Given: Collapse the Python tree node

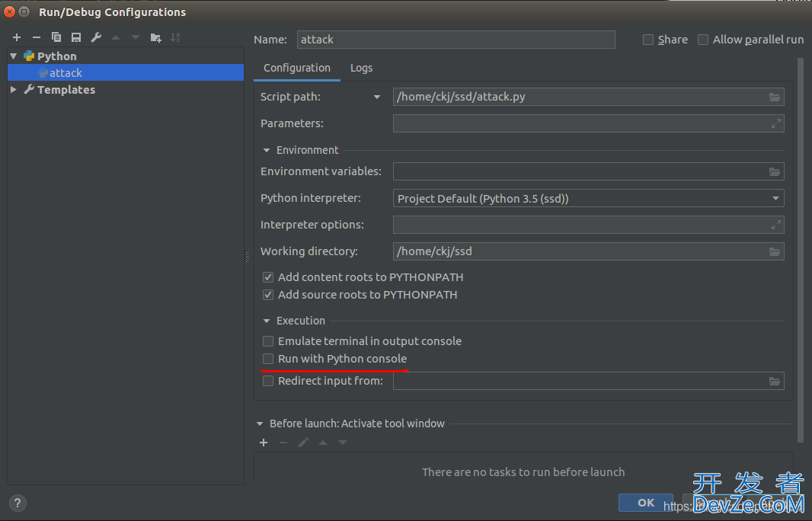Looking at the screenshot, I should coord(14,56).
